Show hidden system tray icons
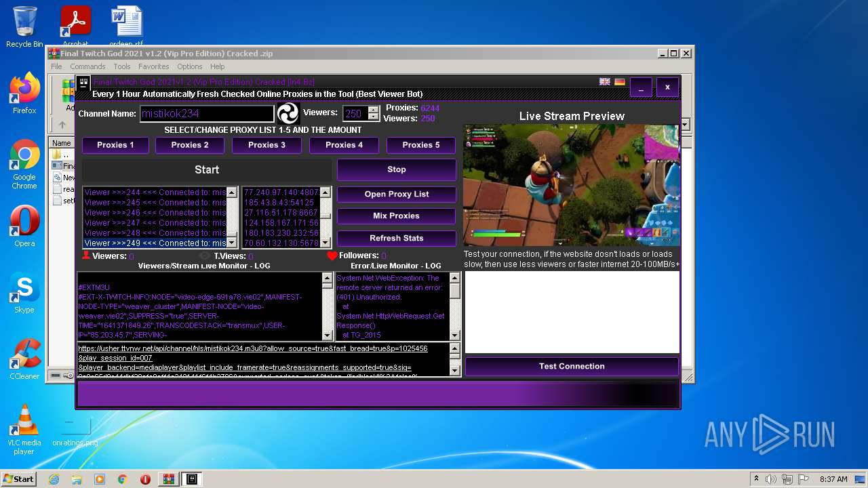This screenshot has width=868, height=488. click(x=756, y=479)
